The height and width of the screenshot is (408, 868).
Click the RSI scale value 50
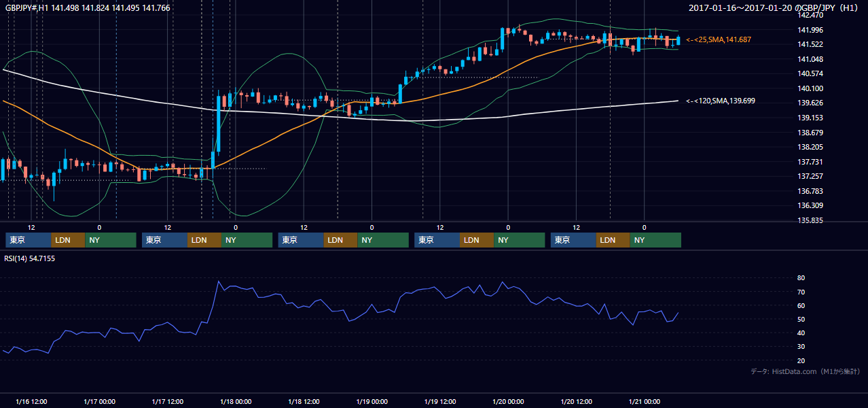[x=801, y=319]
